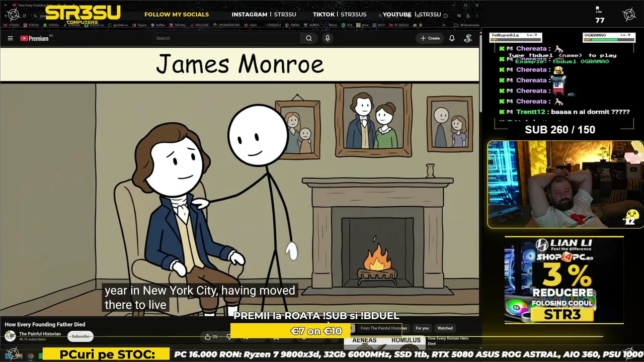
Task: Click the Trentt12 chat message
Action: pyautogui.click(x=564, y=112)
